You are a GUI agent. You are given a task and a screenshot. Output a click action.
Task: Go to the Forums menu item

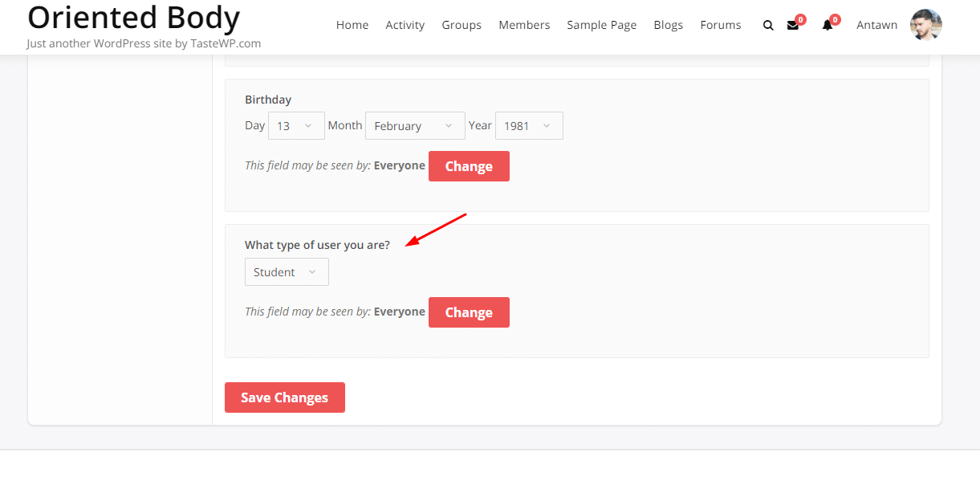coord(720,25)
